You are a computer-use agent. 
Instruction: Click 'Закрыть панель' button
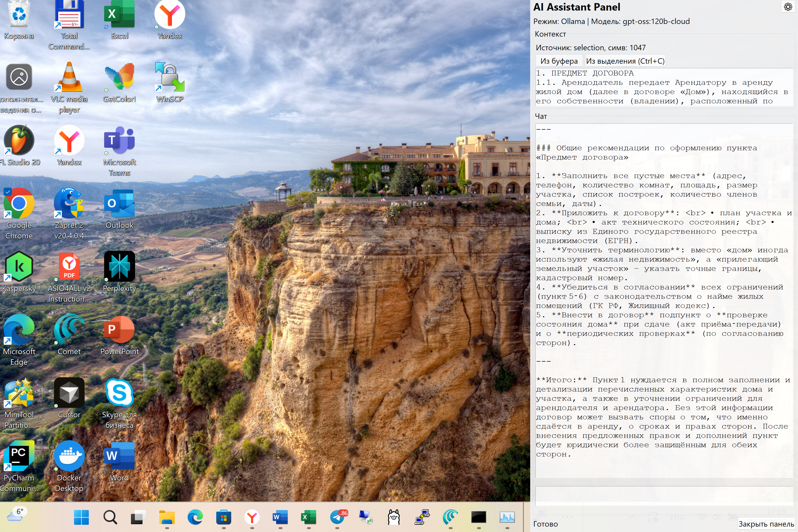tap(766, 524)
